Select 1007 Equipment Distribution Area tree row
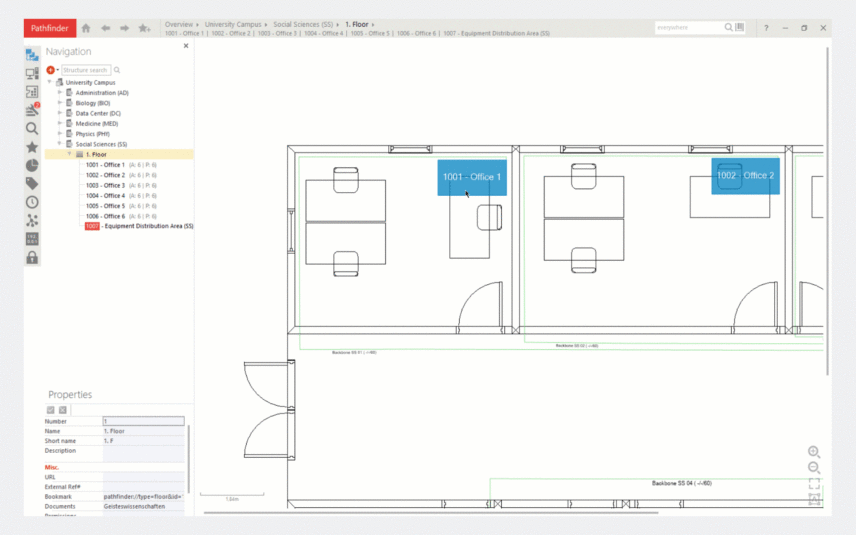The image size is (856, 535). point(139,226)
